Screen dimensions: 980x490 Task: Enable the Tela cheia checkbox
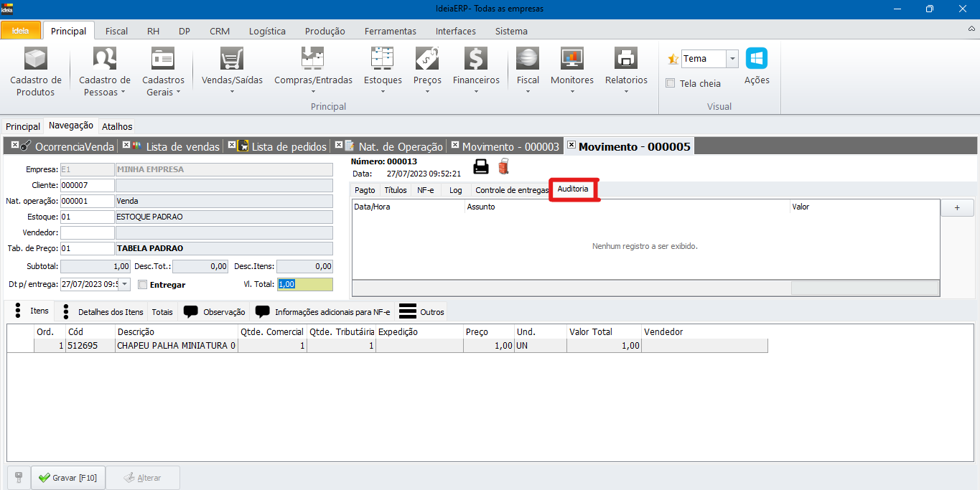[671, 83]
